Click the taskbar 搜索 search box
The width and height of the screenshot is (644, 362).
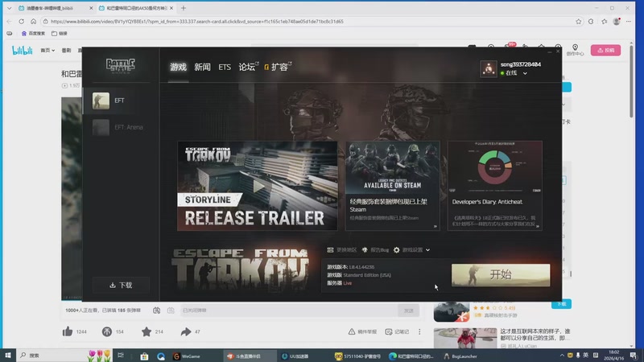coord(52,356)
